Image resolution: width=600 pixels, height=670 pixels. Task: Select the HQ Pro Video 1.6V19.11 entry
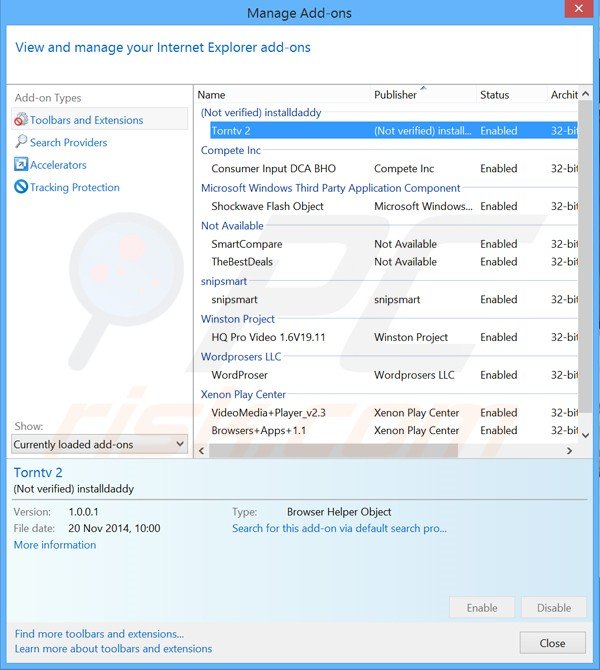[268, 338]
